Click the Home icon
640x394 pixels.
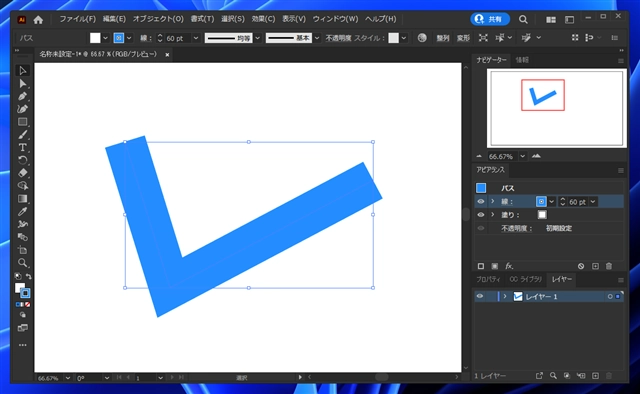[38, 19]
